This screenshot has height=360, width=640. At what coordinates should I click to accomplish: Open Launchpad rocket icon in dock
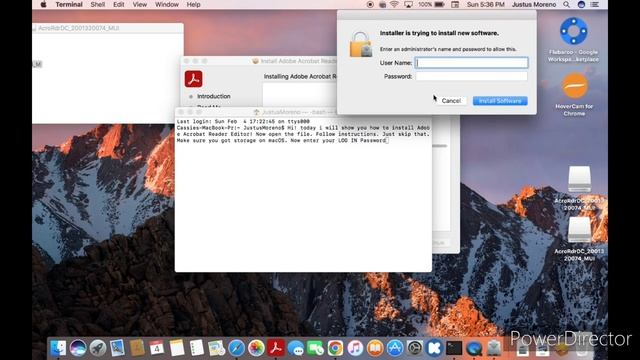click(98, 348)
